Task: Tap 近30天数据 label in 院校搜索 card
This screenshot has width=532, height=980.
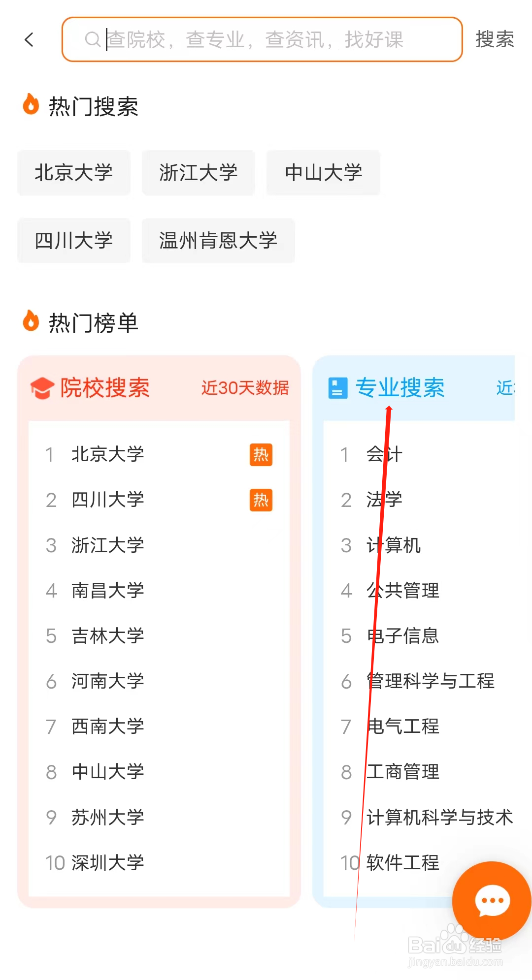Action: click(245, 388)
